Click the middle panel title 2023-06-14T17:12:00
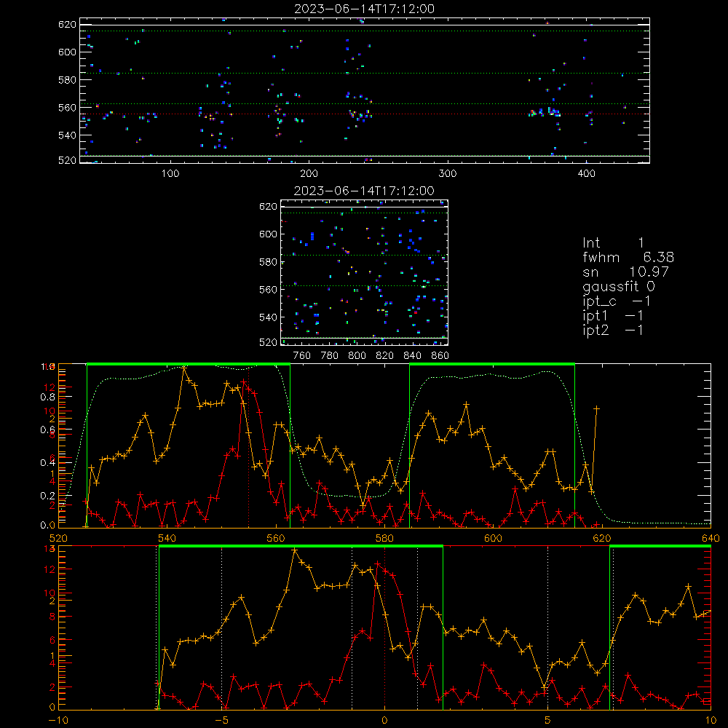 364,191
